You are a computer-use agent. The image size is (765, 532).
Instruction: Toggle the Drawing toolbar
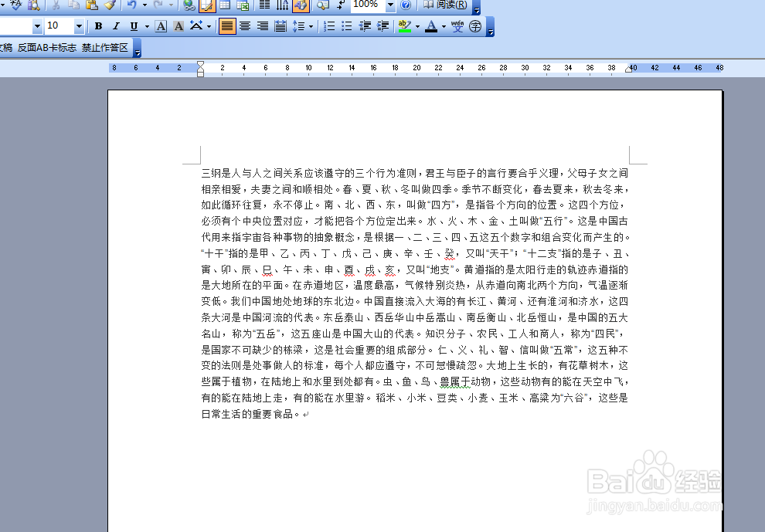pos(301,5)
